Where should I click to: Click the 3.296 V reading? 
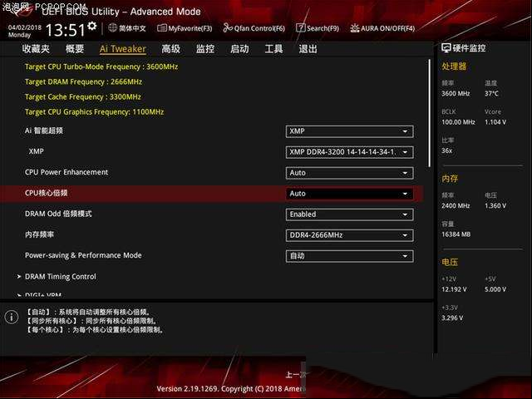[x=452, y=318]
